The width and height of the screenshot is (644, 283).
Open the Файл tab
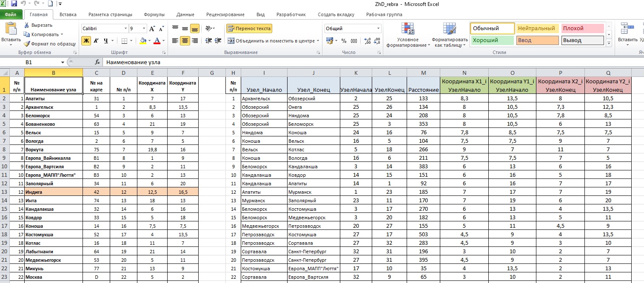click(x=11, y=14)
